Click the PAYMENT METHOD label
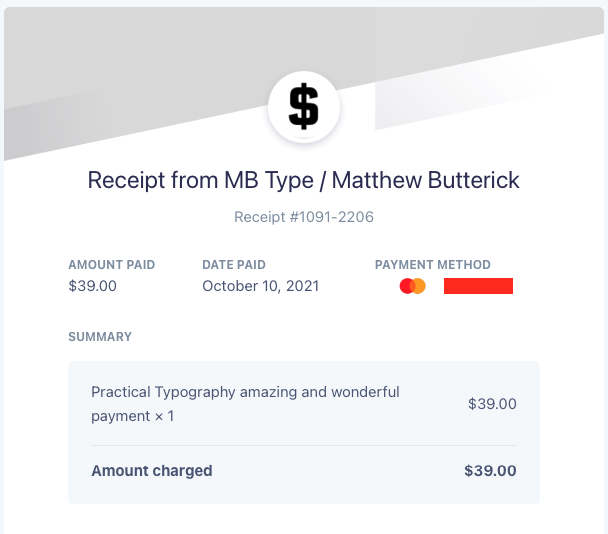 pyautogui.click(x=433, y=265)
